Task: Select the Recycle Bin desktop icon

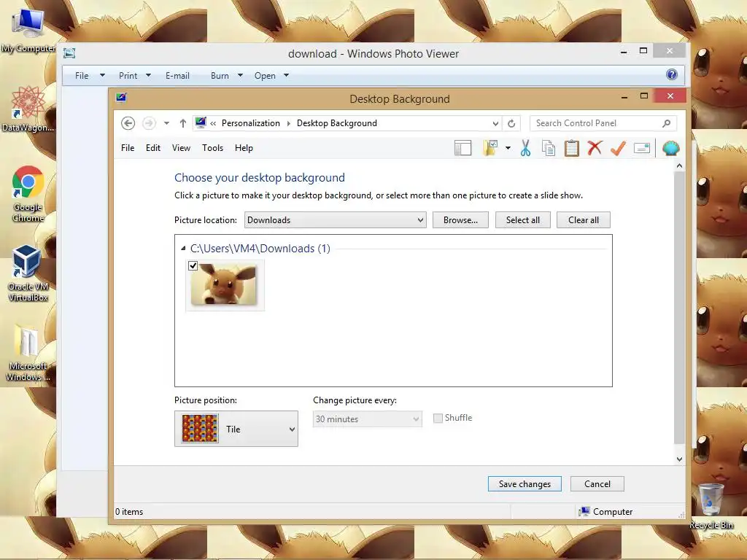Action: [711, 506]
